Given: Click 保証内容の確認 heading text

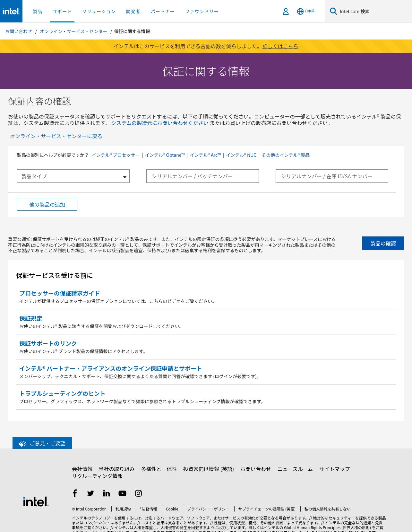Looking at the screenshot, I should click(x=39, y=102).
